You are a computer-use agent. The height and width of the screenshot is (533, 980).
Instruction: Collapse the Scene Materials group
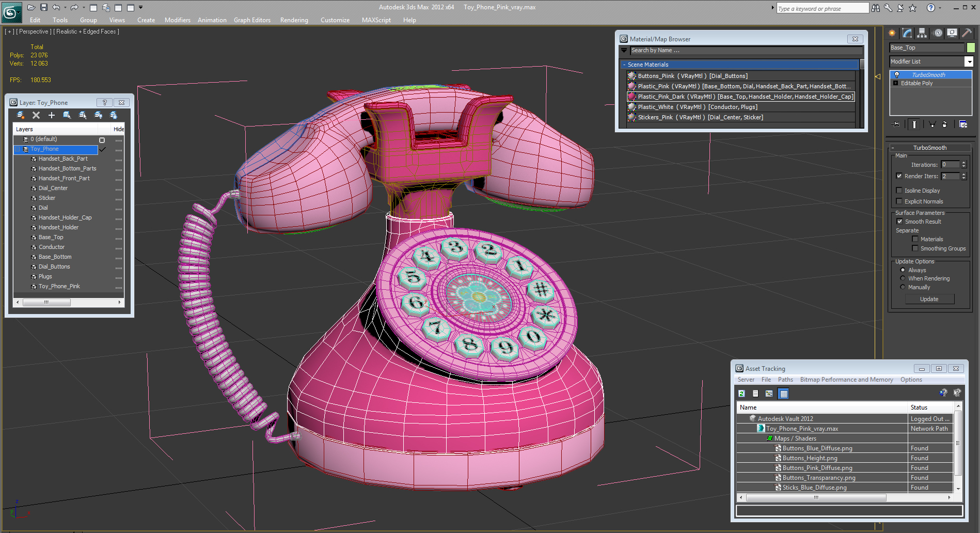coord(624,65)
